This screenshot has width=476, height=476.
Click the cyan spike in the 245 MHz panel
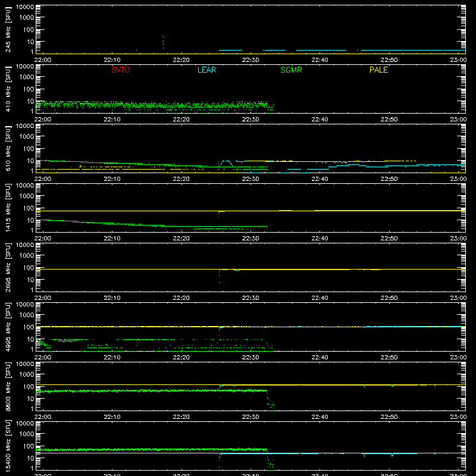[163, 42]
